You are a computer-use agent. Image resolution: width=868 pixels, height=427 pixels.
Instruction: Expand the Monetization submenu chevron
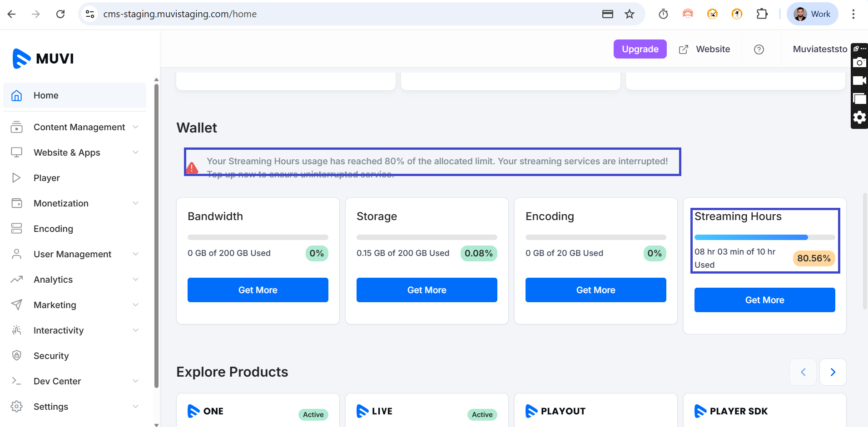pyautogui.click(x=135, y=203)
